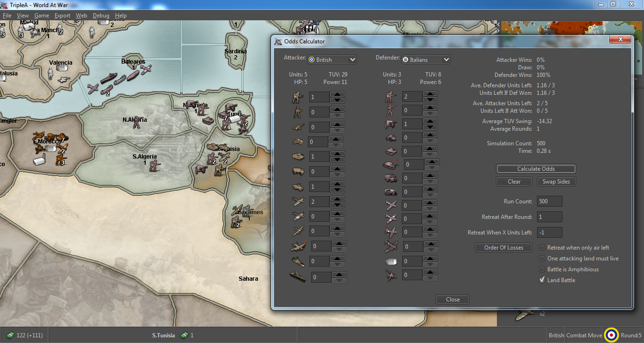Uncheck the Land Battle checkbox
Screen dimensions: 644x343
pyautogui.click(x=542, y=280)
